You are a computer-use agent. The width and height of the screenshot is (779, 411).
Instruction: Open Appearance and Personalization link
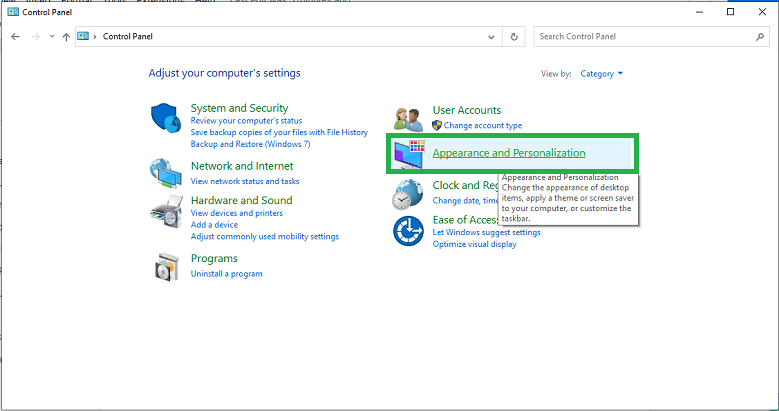(509, 153)
